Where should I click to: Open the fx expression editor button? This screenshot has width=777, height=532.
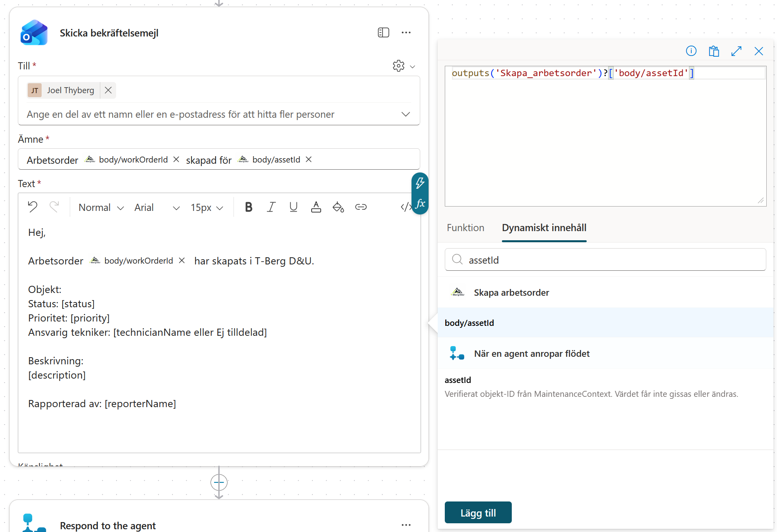420,204
